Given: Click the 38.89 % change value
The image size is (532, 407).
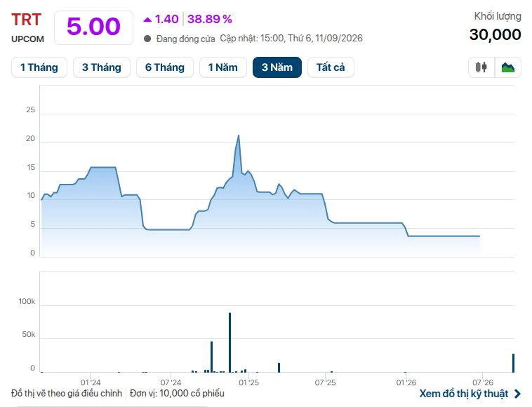Looking at the screenshot, I should tap(209, 19).
